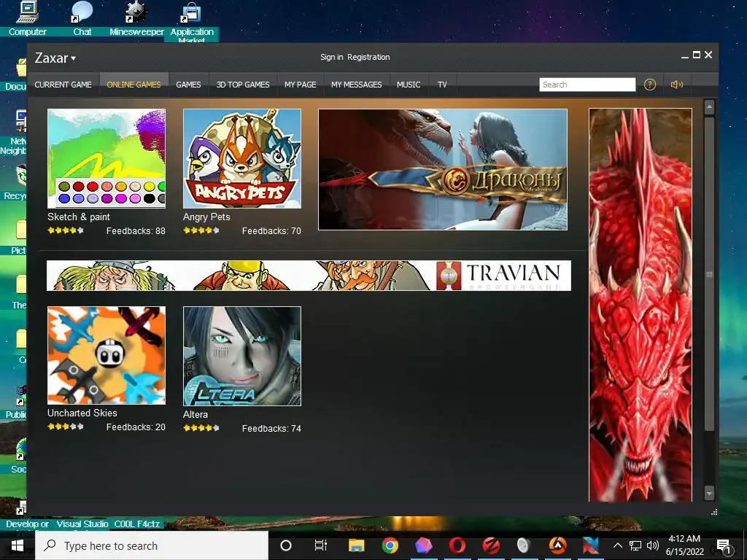
Task: Open the Uncharted Skies game thumbnail
Action: pos(107,355)
